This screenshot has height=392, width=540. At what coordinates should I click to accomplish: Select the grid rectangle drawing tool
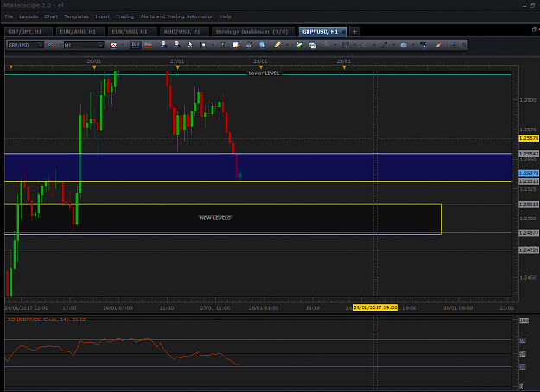346,45
